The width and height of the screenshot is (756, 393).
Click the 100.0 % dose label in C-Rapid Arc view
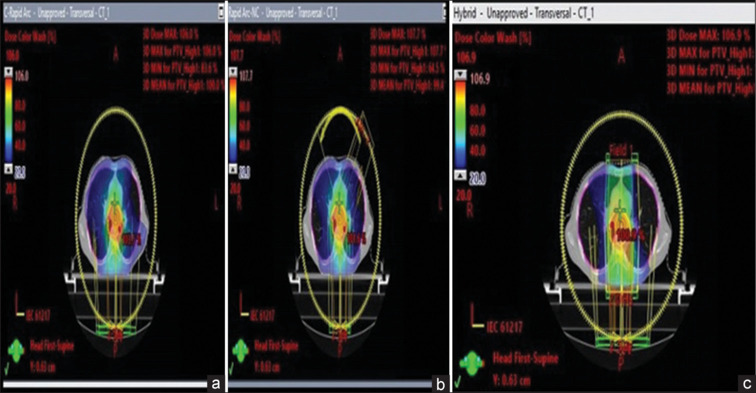(x=132, y=238)
